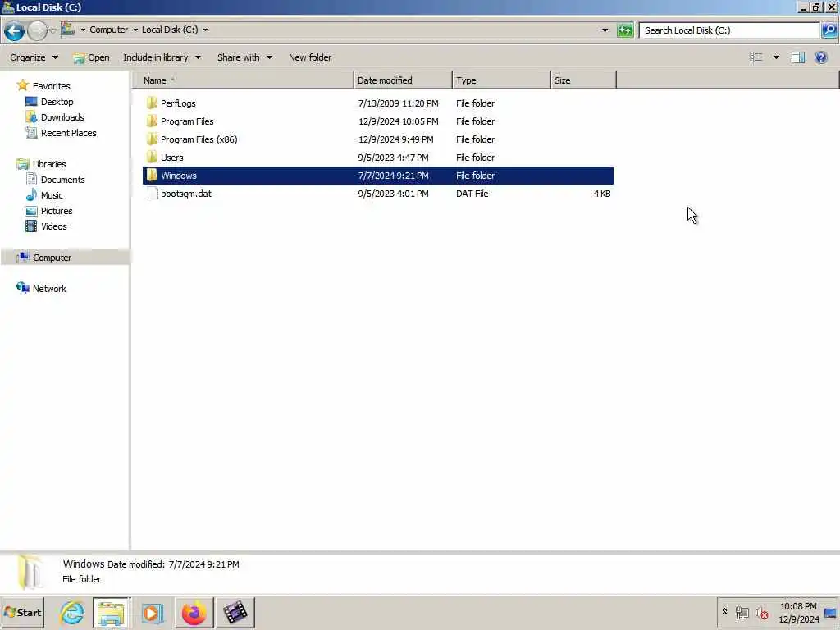Launch Firefox from the taskbar

pos(194,612)
